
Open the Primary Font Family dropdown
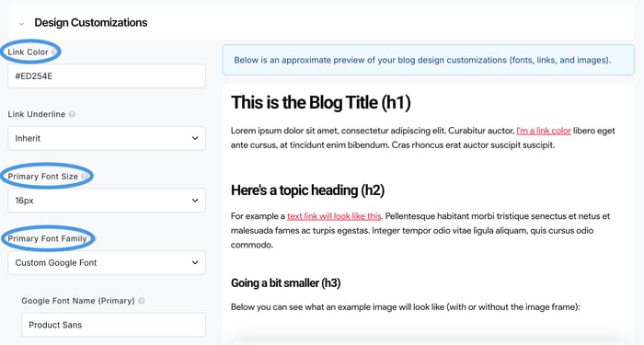(107, 263)
